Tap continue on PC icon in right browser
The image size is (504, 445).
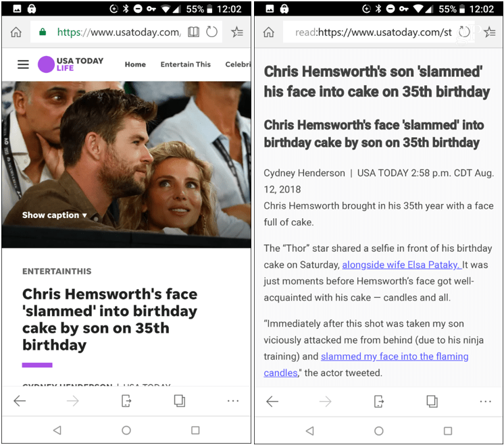379,401
